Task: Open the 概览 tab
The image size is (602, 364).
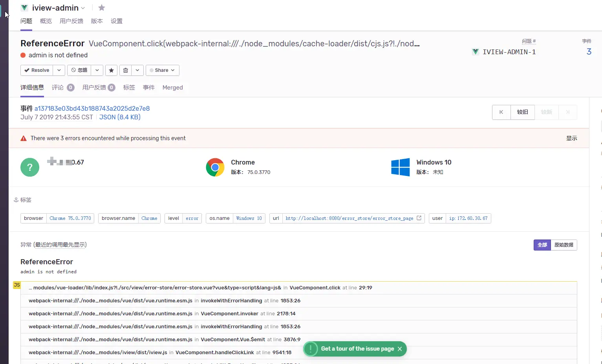Action: coord(46,21)
